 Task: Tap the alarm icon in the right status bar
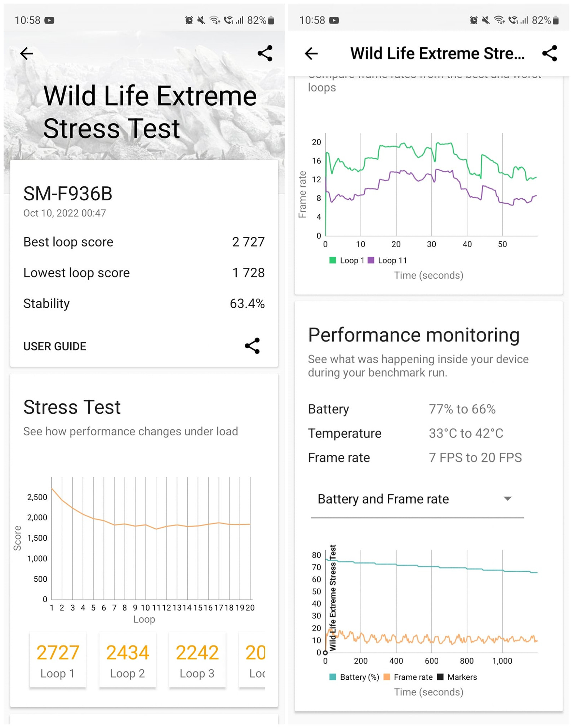point(474,20)
